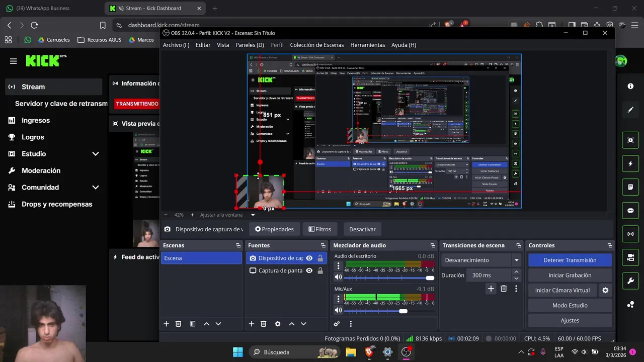
Task: Zoom out preview with minus button
Action: point(166,215)
